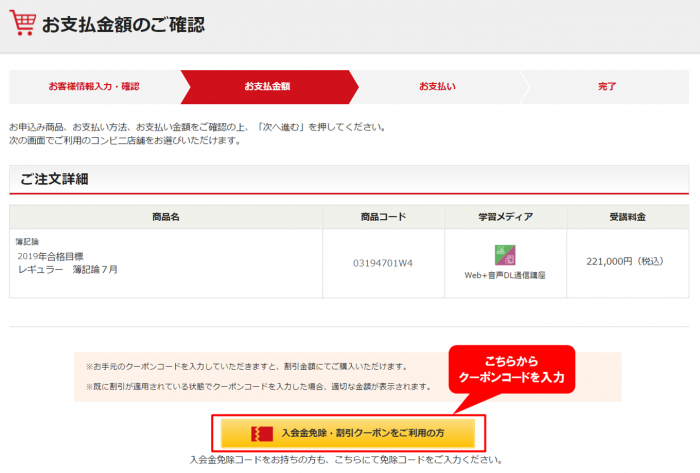Click product code 03194701W4

[x=383, y=263]
